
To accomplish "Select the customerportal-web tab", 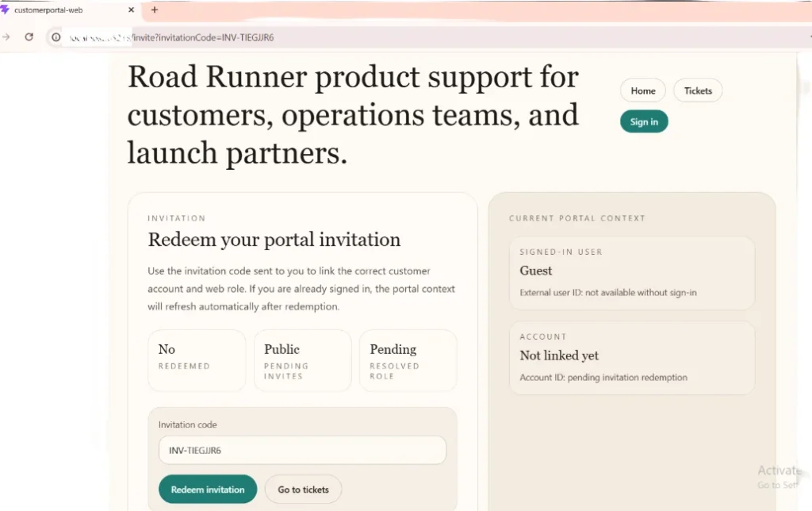I will pos(70,10).
